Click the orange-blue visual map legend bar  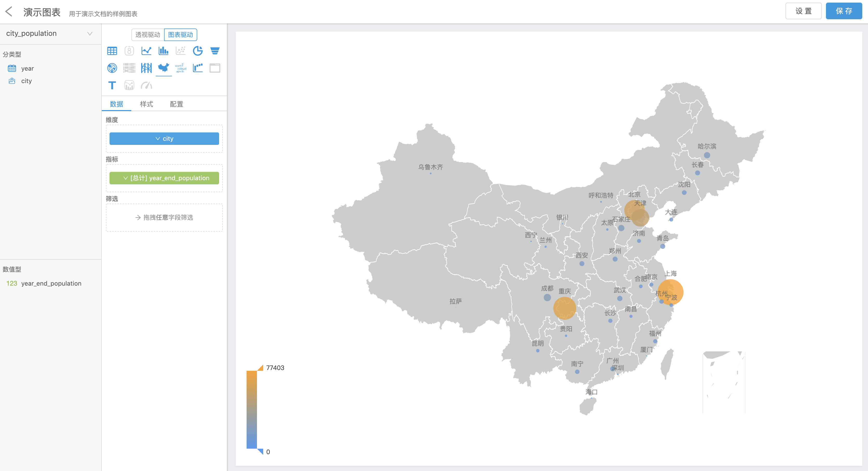click(x=252, y=409)
